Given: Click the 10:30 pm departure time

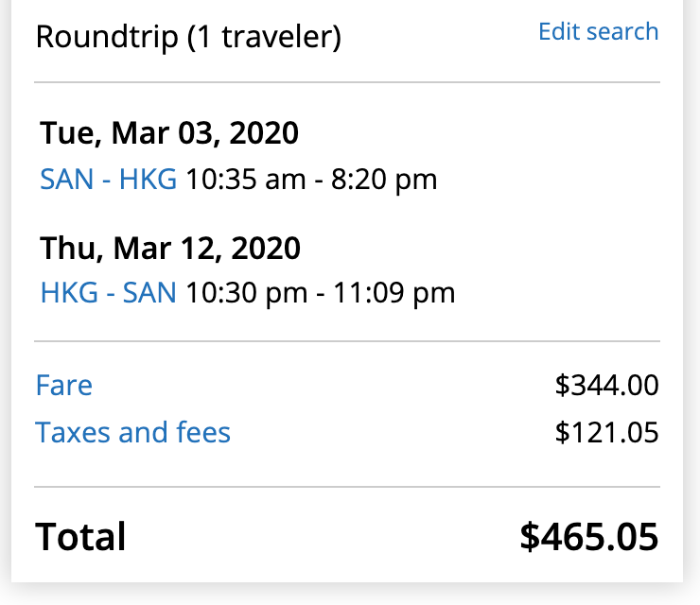Looking at the screenshot, I should click(x=246, y=293).
